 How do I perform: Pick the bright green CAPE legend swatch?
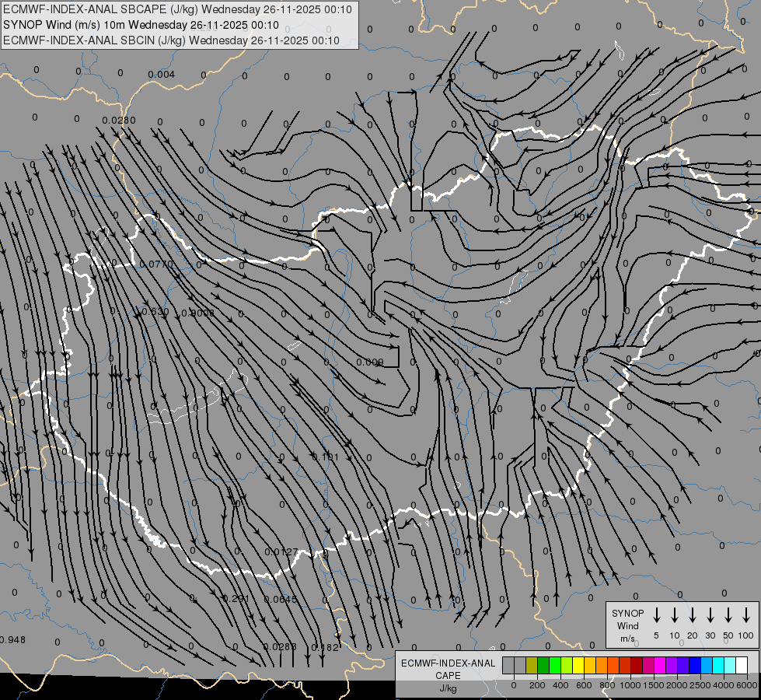(x=555, y=665)
